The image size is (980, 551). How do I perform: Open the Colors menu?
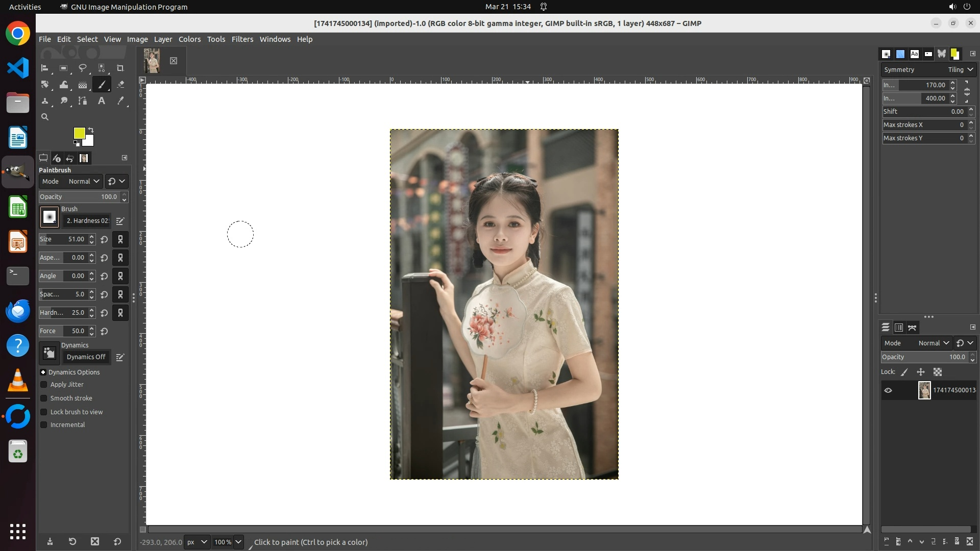click(x=189, y=39)
